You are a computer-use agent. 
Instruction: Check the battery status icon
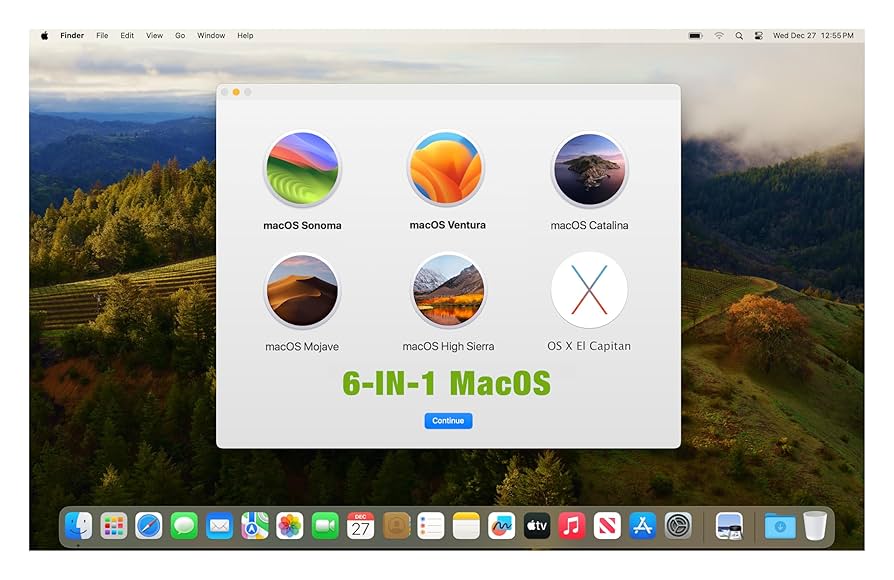pos(695,35)
